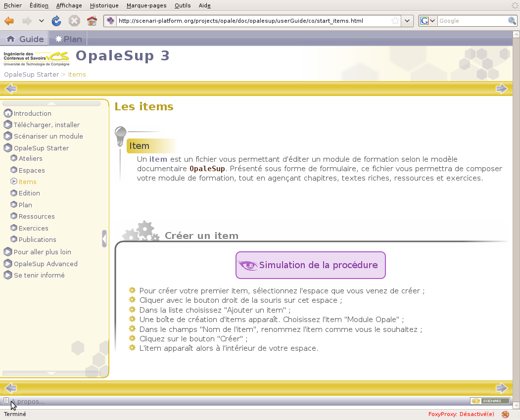Click the site favicon in the address bar
Image resolution: width=520 pixels, height=420 pixels.
pos(110,21)
